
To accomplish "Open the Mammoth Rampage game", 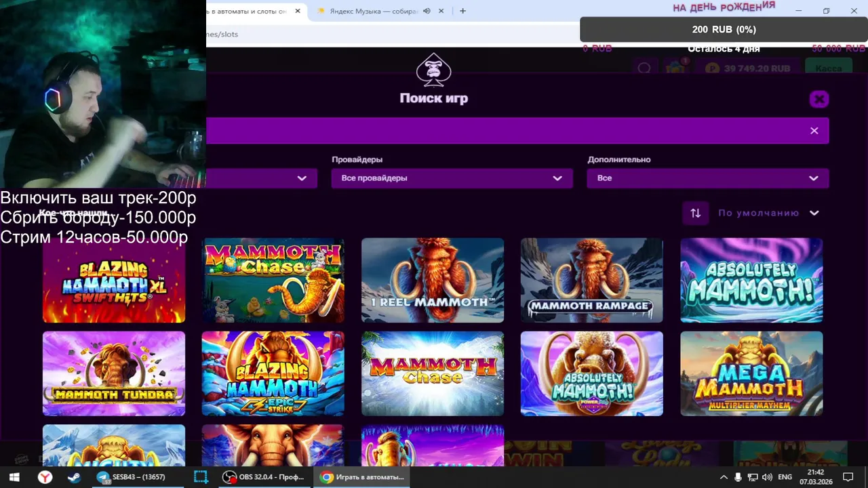I will click(592, 281).
